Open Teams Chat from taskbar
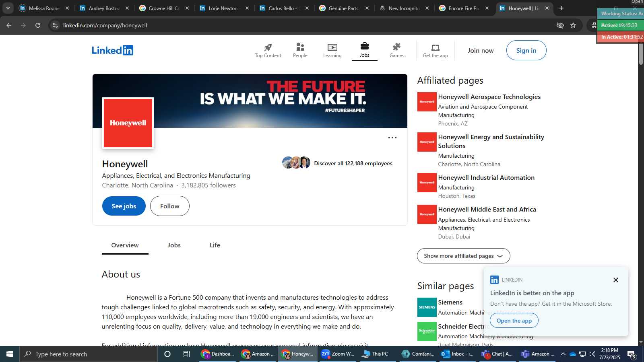Viewport: 644px width, 362px height. (x=497, y=354)
